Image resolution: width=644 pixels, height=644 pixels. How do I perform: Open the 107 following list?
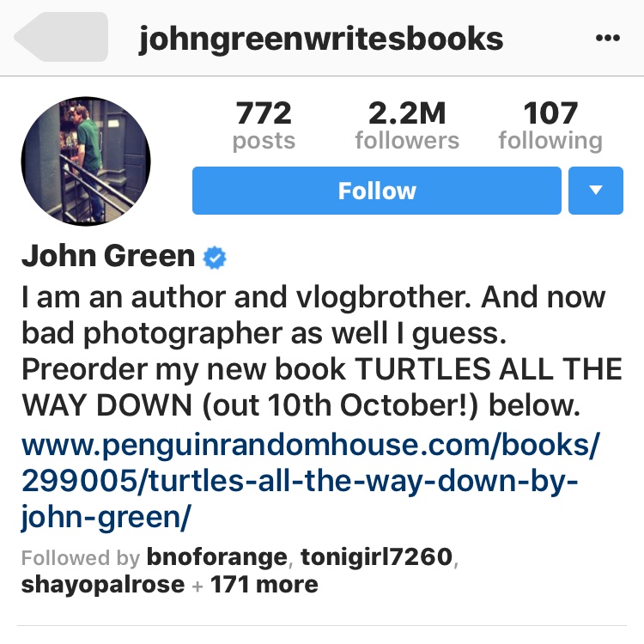coord(550,125)
